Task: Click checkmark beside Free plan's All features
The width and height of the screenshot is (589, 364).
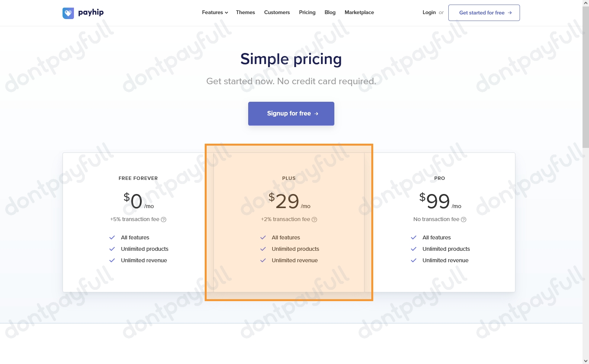Action: point(112,237)
